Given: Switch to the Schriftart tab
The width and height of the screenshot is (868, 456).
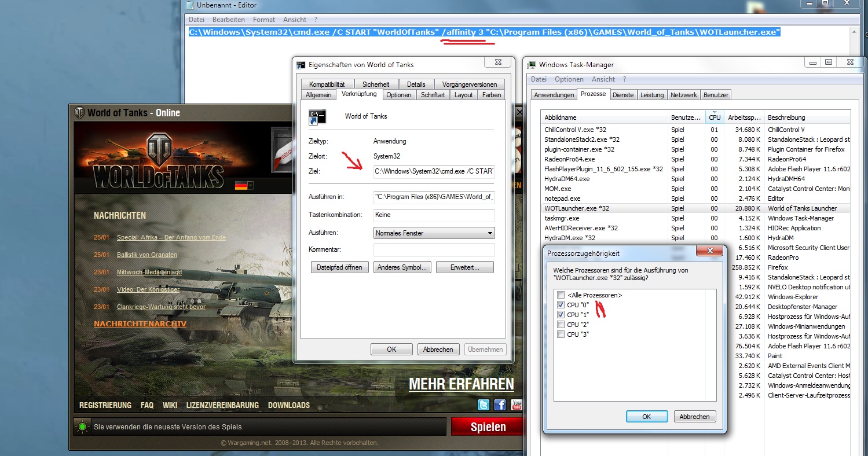Looking at the screenshot, I should pos(433,95).
